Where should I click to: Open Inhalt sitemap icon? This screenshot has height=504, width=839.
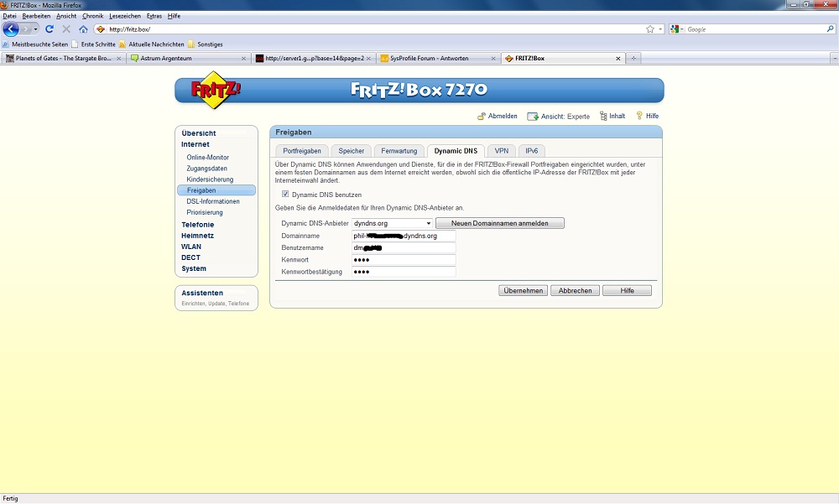pyautogui.click(x=603, y=116)
